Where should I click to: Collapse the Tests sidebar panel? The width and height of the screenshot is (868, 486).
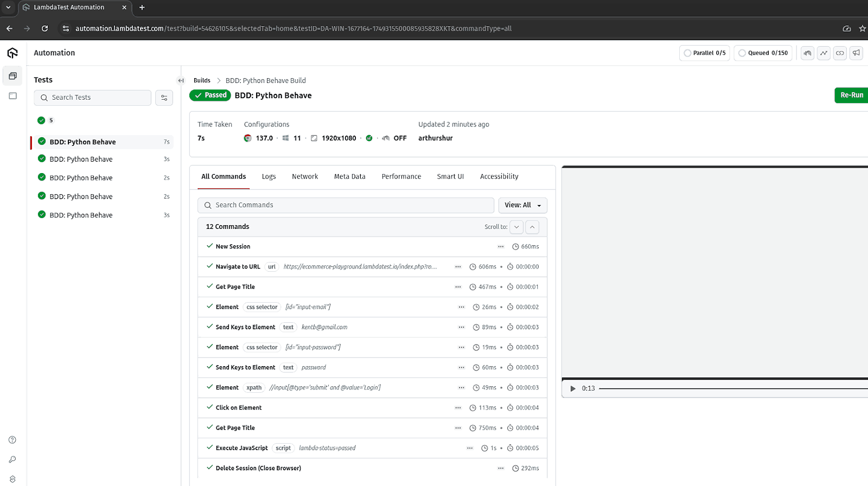(181, 80)
